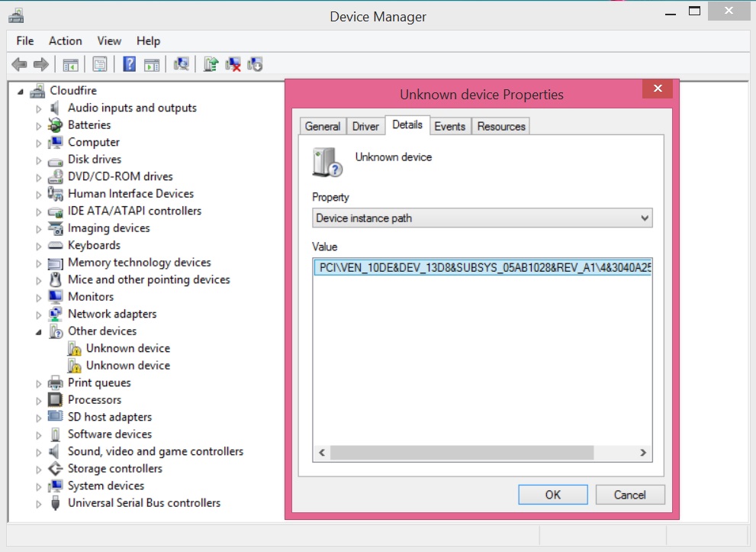This screenshot has width=756, height=552.
Task: Click the Disable device icon with down arrow
Action: [256, 65]
